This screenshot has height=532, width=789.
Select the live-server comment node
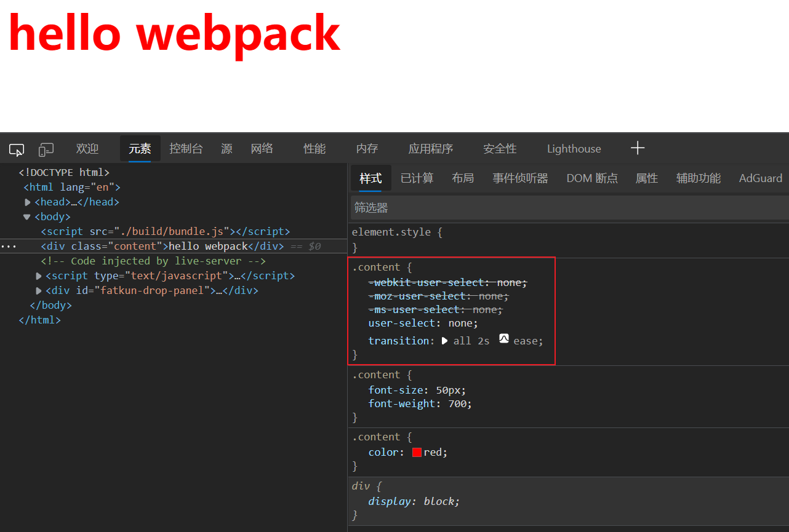(x=153, y=261)
